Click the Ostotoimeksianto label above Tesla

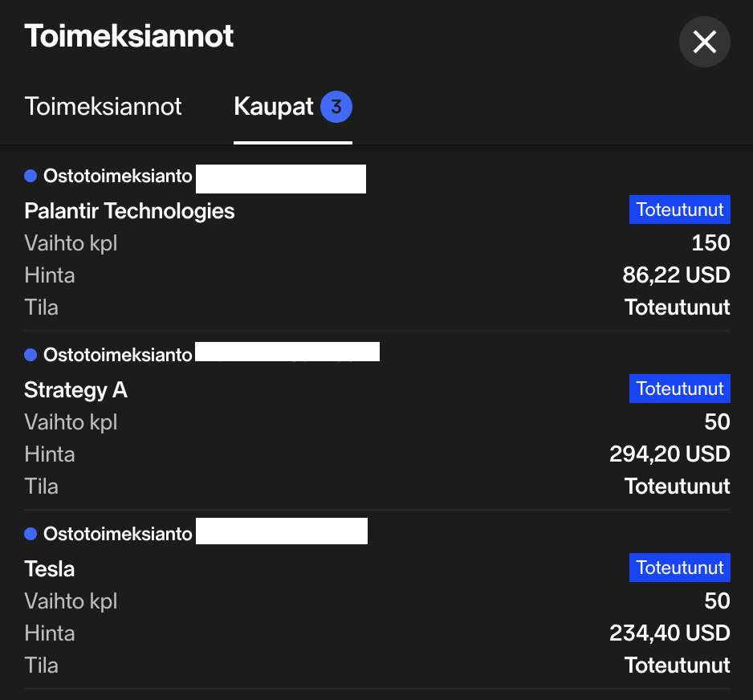(x=117, y=534)
